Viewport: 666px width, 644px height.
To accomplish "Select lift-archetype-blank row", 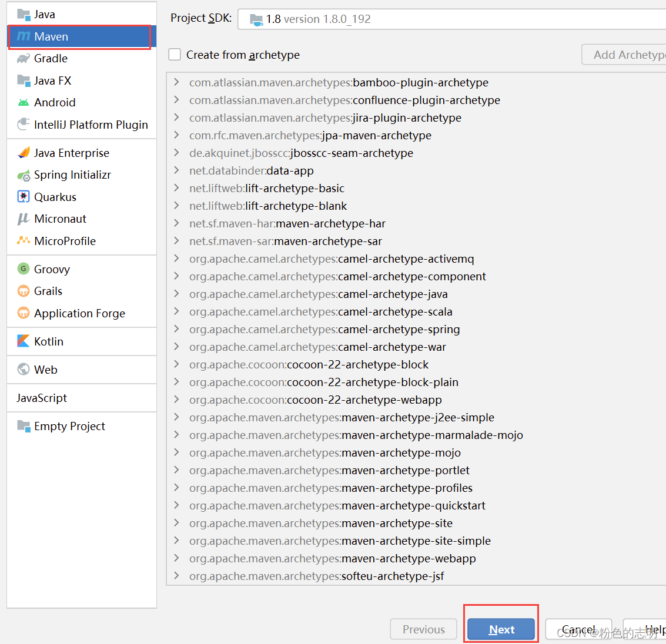I will [416, 206].
